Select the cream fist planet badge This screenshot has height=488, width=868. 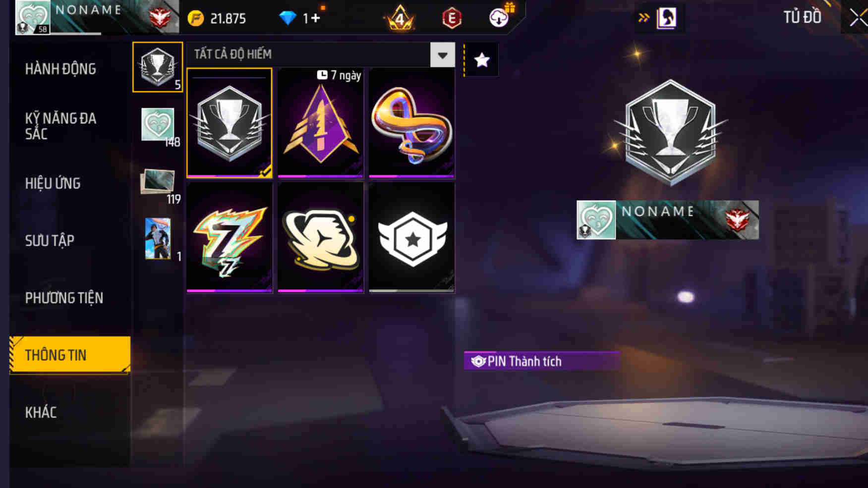321,238
